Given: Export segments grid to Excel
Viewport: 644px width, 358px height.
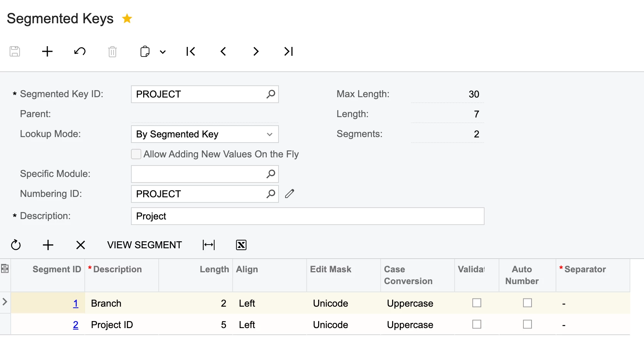Looking at the screenshot, I should pyautogui.click(x=241, y=245).
